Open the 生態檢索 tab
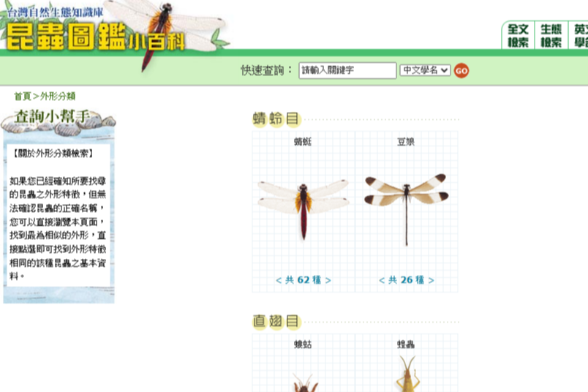The width and height of the screenshot is (588, 392). [551, 36]
